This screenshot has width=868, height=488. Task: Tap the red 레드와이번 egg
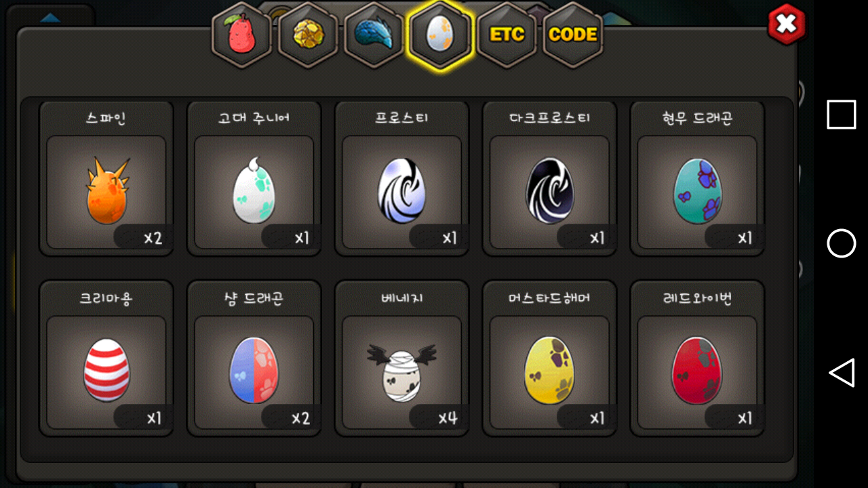pos(698,359)
